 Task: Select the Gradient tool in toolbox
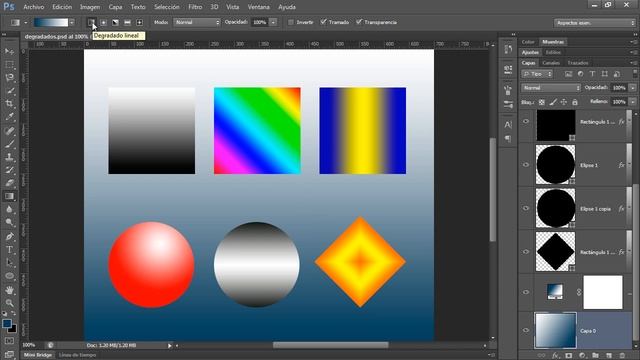9,196
